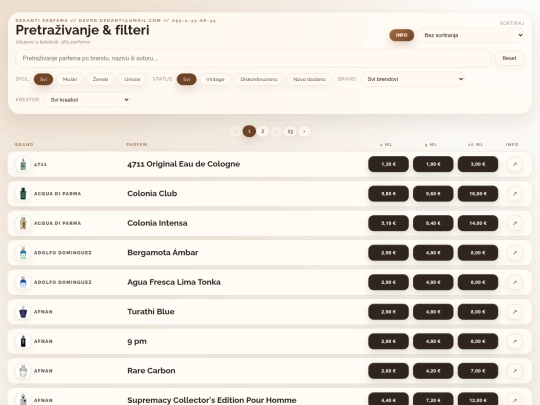The width and height of the screenshot is (540, 405).
Task: Click the Reset button
Action: point(509,58)
